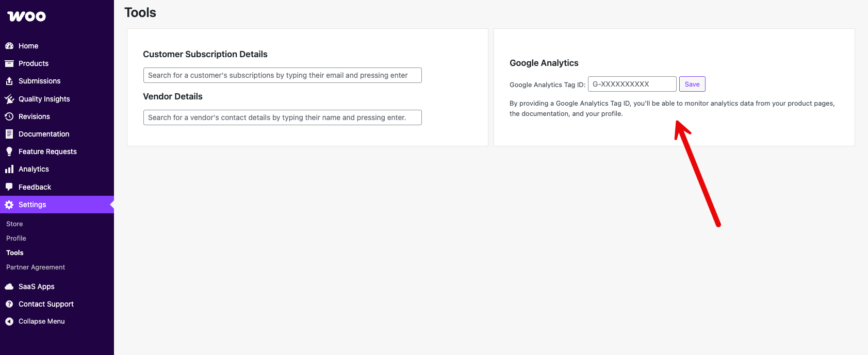This screenshot has height=355, width=868.
Task: Select the Settings menu item
Action: point(57,205)
